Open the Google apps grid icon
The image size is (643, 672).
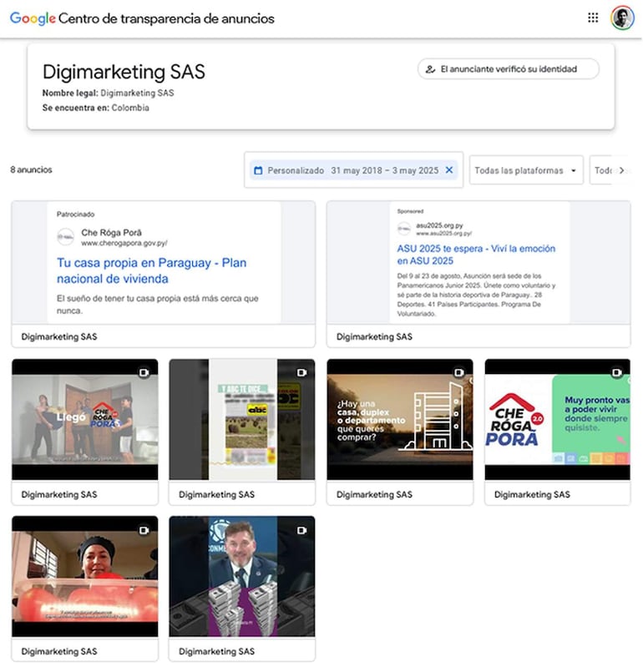tap(593, 18)
